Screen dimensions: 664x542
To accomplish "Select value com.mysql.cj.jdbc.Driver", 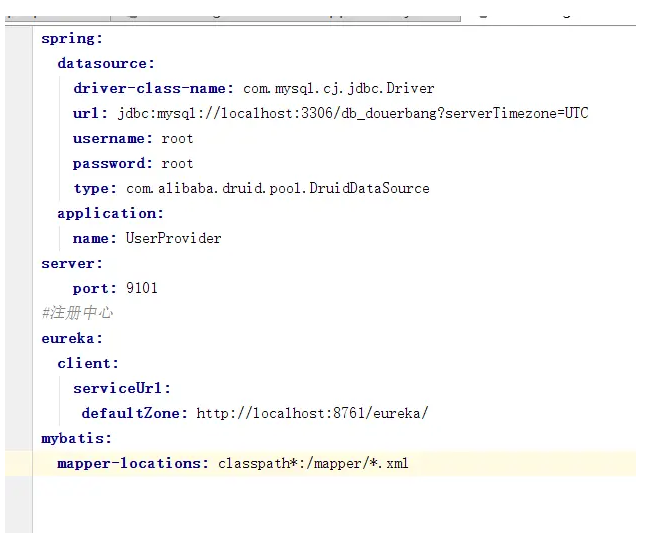I will point(338,88).
